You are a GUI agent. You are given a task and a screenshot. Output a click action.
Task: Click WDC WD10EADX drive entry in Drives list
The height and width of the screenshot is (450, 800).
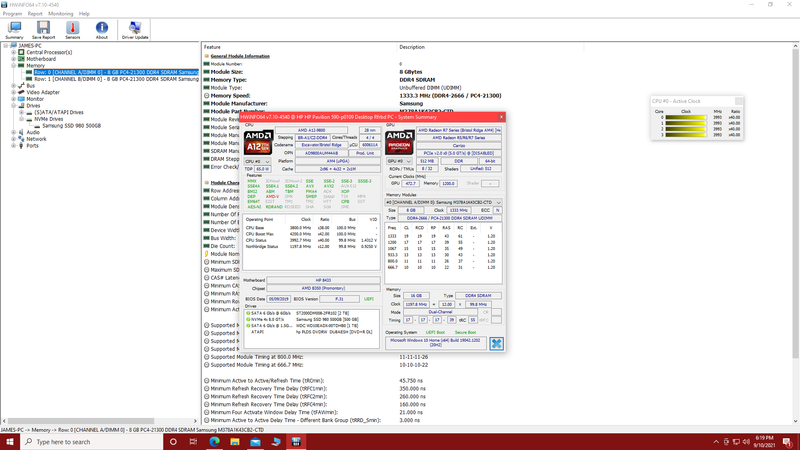coord(313,326)
